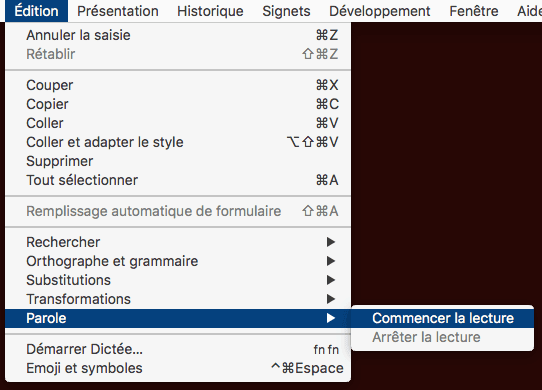Image resolution: width=542 pixels, height=390 pixels.
Task: Select Commencer la lecture in submenu
Action: (442, 318)
